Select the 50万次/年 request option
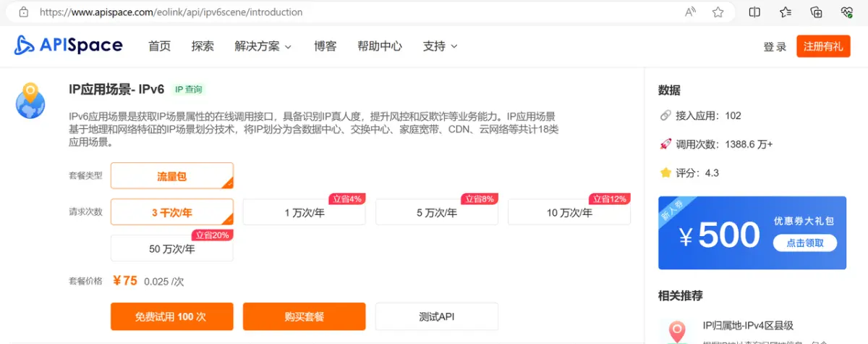Image resolution: width=868 pixels, height=344 pixels. 172,248
